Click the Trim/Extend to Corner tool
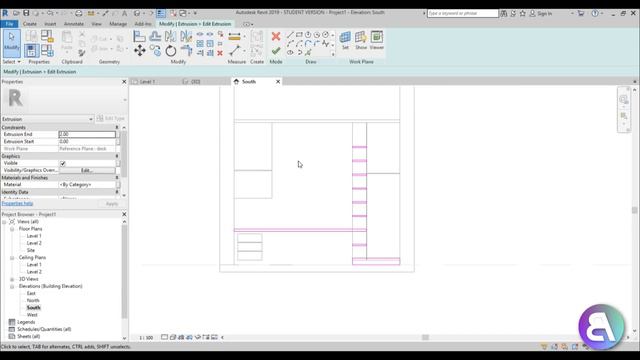This screenshot has width=640, height=360. click(x=186, y=51)
